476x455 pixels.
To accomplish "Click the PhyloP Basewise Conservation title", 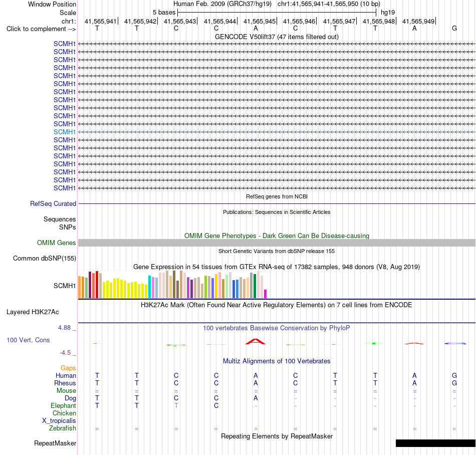I will coord(277,328).
